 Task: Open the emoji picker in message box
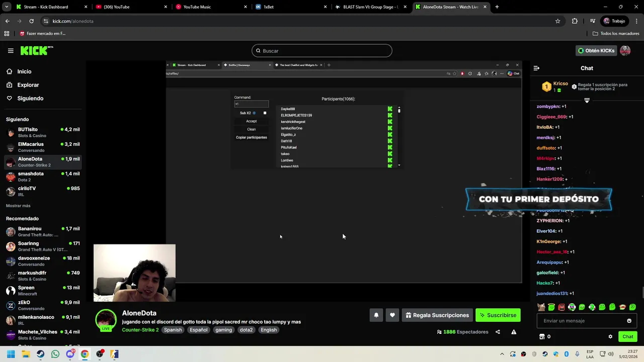click(629, 321)
